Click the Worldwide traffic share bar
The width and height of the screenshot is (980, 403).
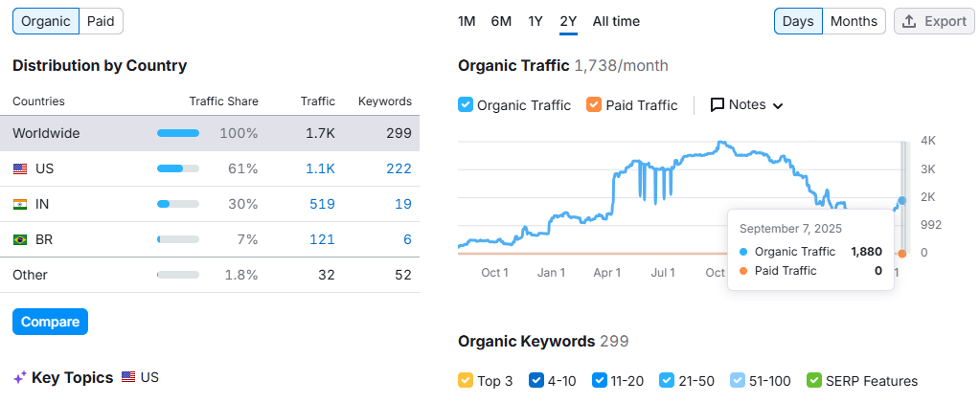point(178,133)
